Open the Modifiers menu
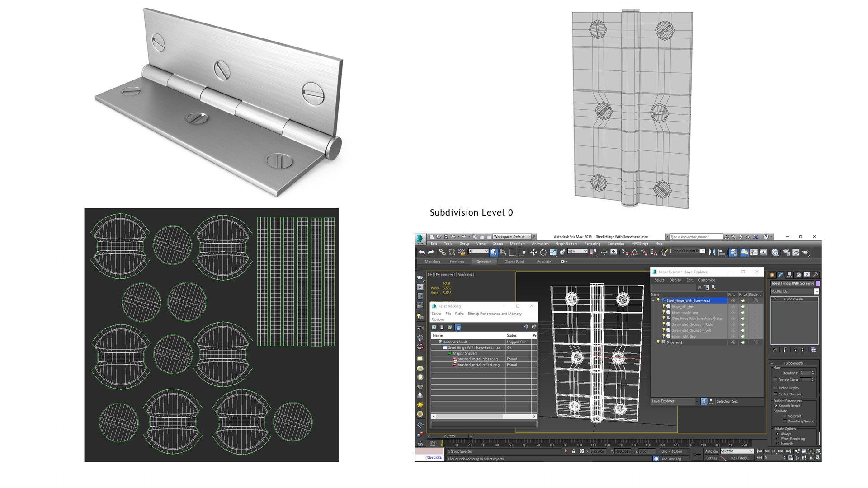This screenshot has height=488, width=868. click(x=517, y=244)
